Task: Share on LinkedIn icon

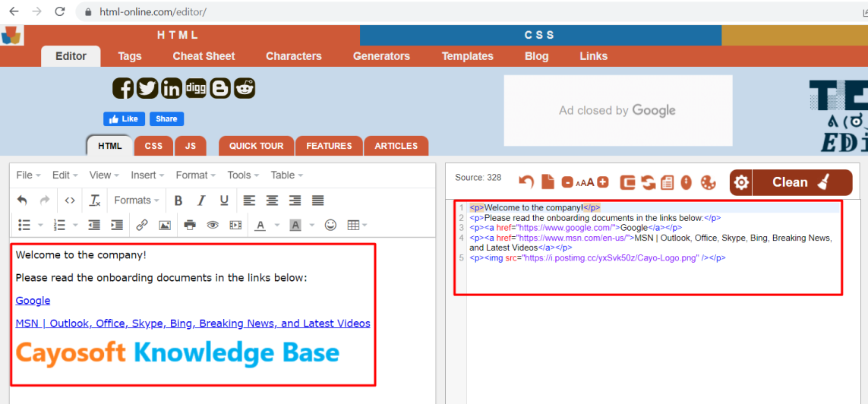Action: 172,89
